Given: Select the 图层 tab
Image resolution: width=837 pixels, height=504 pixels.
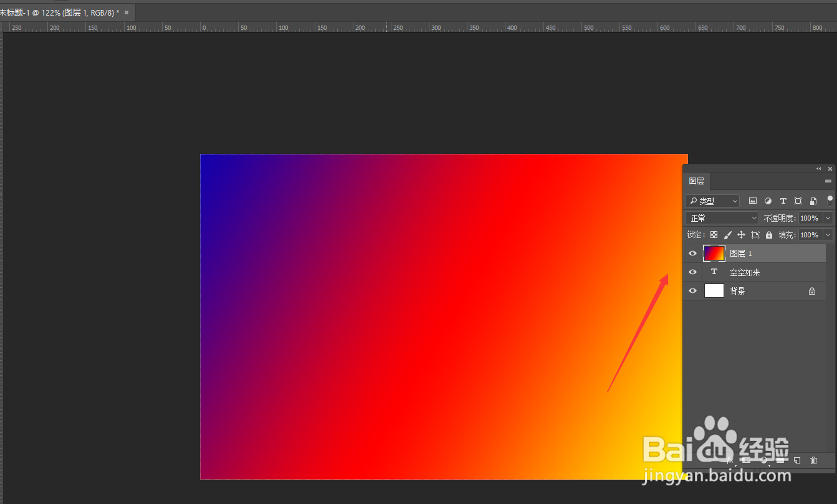Looking at the screenshot, I should (x=696, y=181).
